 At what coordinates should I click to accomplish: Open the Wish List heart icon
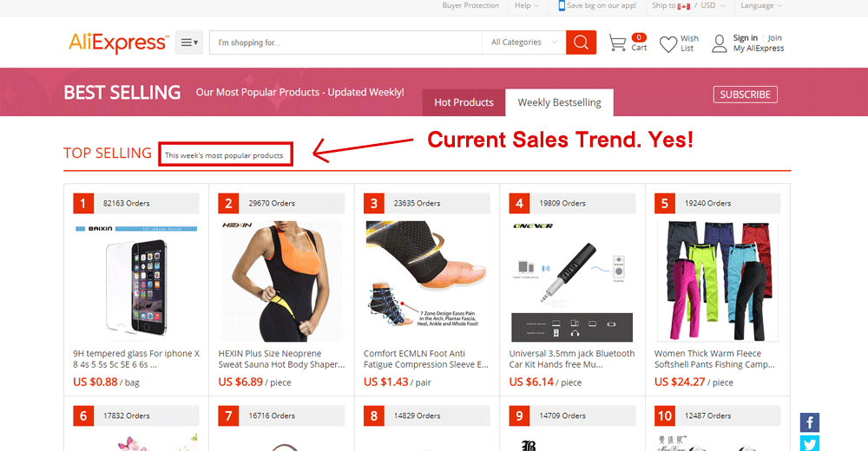[668, 43]
